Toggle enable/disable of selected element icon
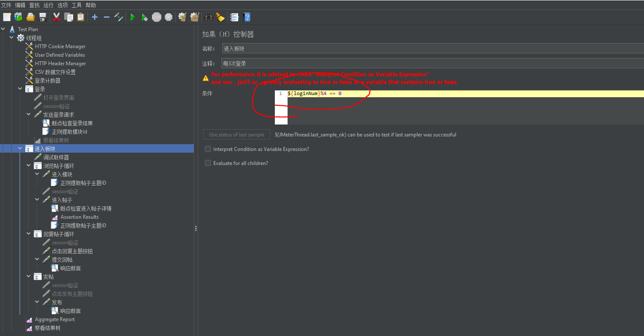The image size is (644, 336). tap(119, 17)
